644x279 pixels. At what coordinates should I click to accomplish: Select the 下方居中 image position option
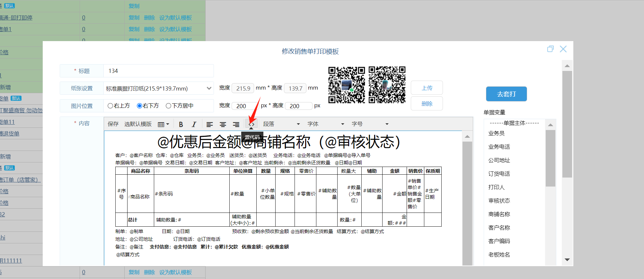pyautogui.click(x=168, y=106)
